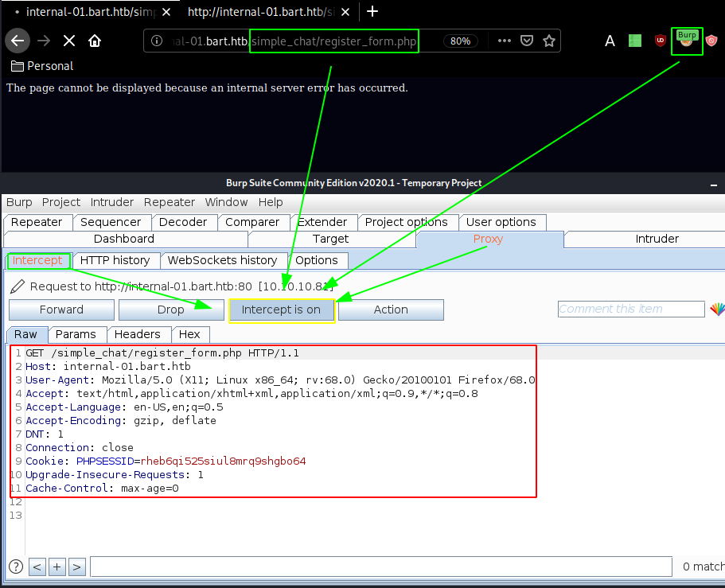725x588 pixels.
Task: Open the Project options tab
Action: pos(407,222)
